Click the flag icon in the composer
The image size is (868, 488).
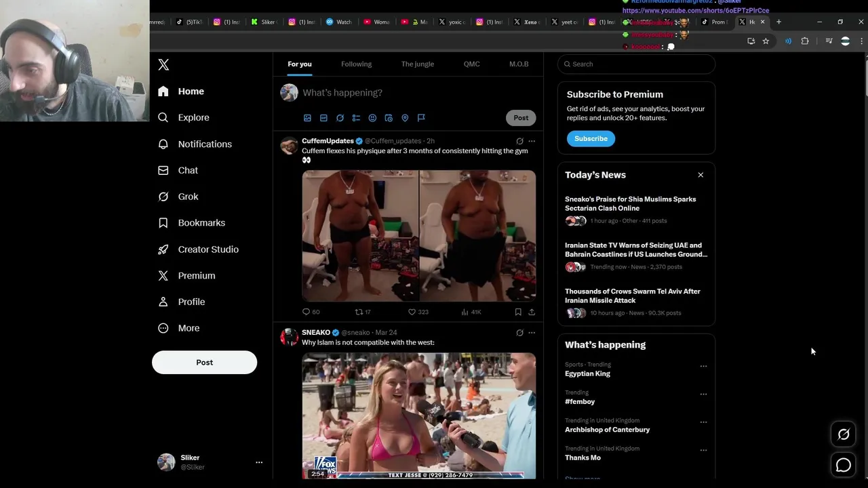point(421,118)
